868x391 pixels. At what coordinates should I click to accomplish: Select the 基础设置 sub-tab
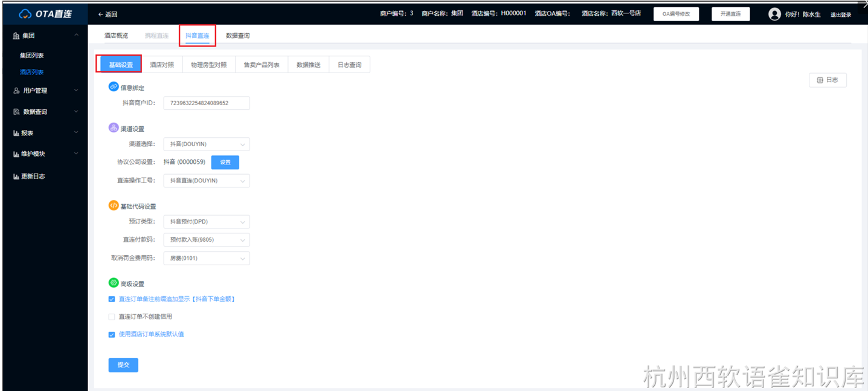[121, 65]
